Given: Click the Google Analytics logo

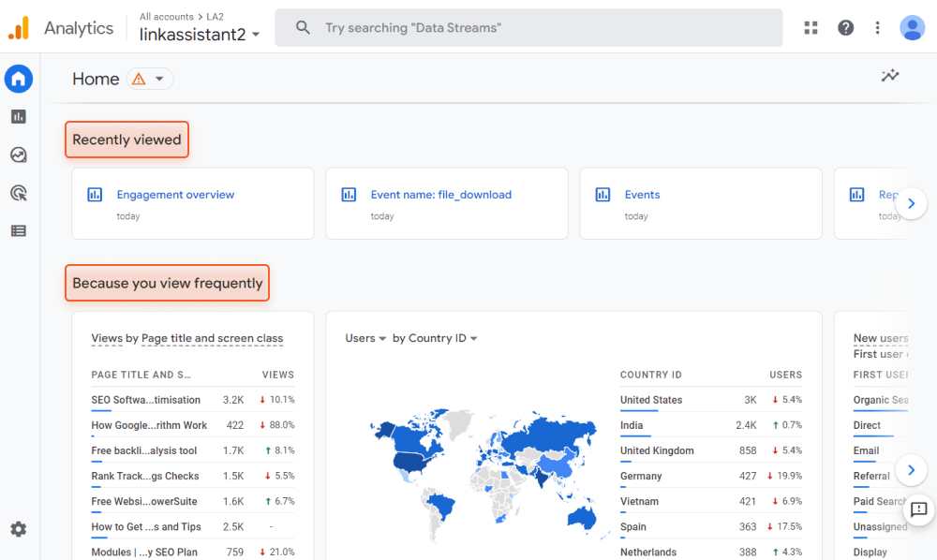Looking at the screenshot, I should pos(19,28).
